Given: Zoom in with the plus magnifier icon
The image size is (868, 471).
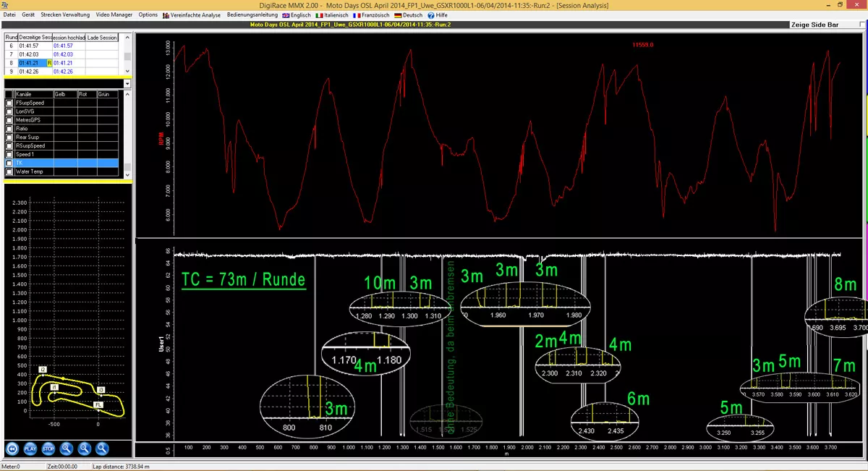Looking at the screenshot, I should pos(67,449).
